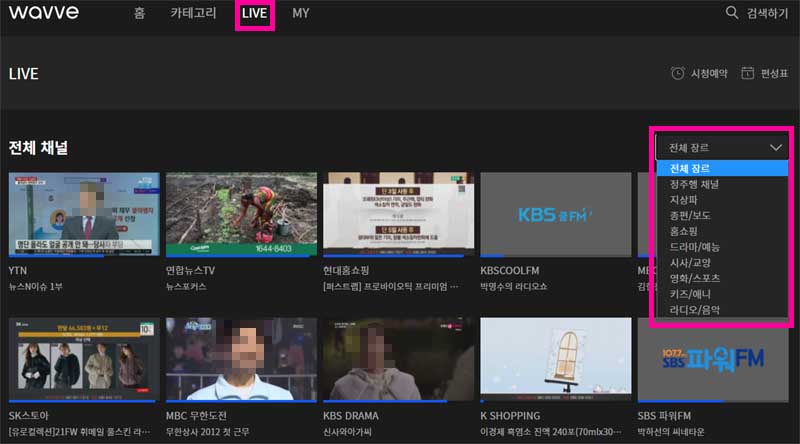Viewport: 800px width, 444px height.
Task: Open the SK스토아 channel thumbnail
Action: (84, 359)
